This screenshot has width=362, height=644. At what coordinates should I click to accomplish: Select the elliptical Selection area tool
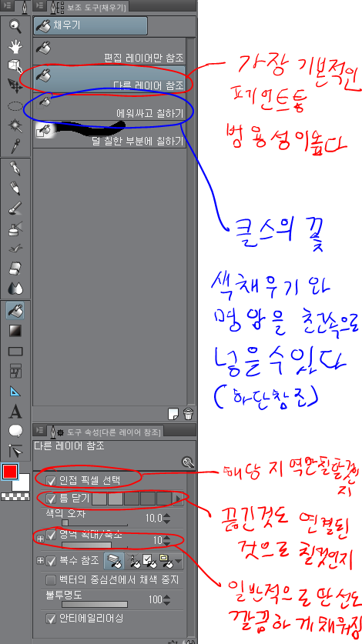click(x=15, y=106)
